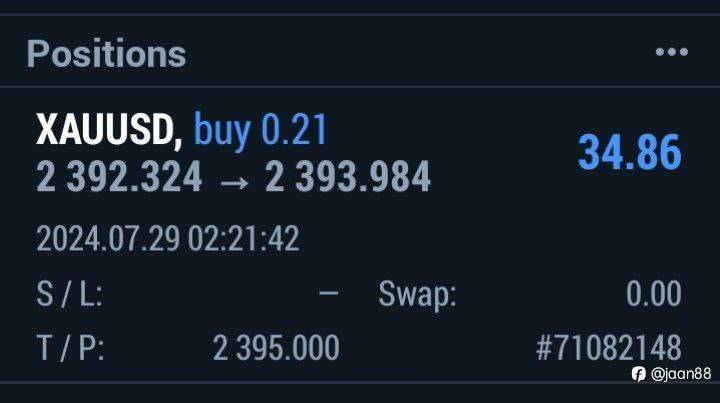Tap the swap value 0.00
Screen dimensions: 720x403
[653, 295]
